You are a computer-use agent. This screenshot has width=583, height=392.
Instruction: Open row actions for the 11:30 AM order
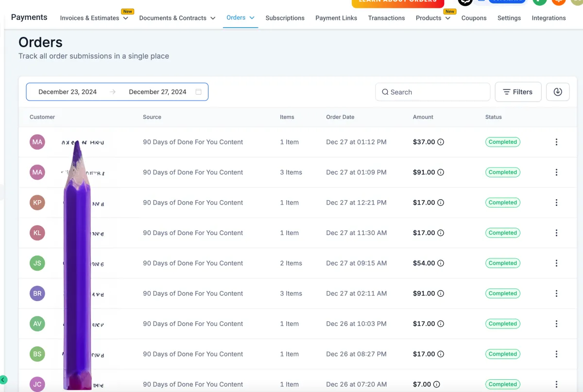[556, 233]
